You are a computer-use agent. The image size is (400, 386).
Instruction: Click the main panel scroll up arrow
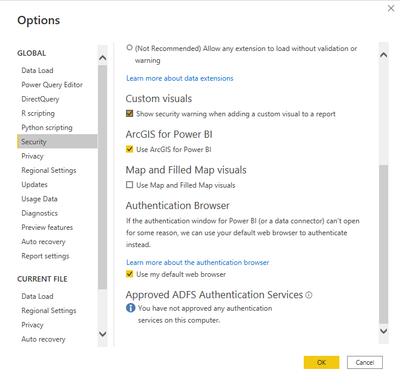[x=384, y=55]
